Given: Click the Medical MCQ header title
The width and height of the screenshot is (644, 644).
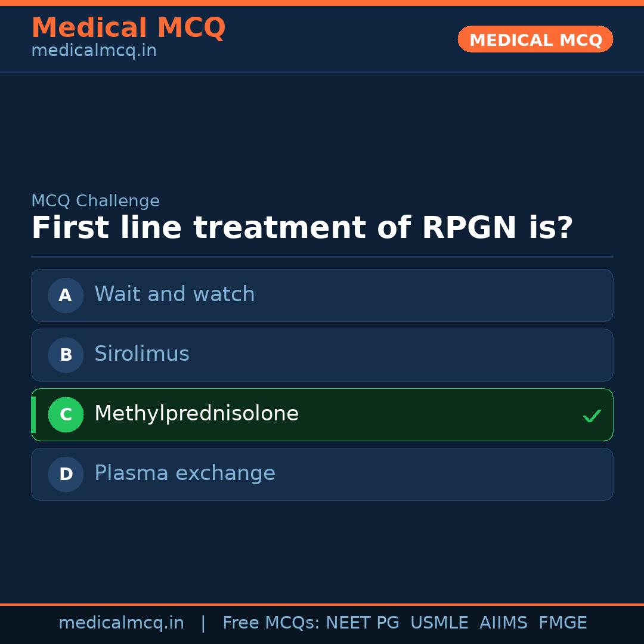Looking at the screenshot, I should [x=128, y=28].
